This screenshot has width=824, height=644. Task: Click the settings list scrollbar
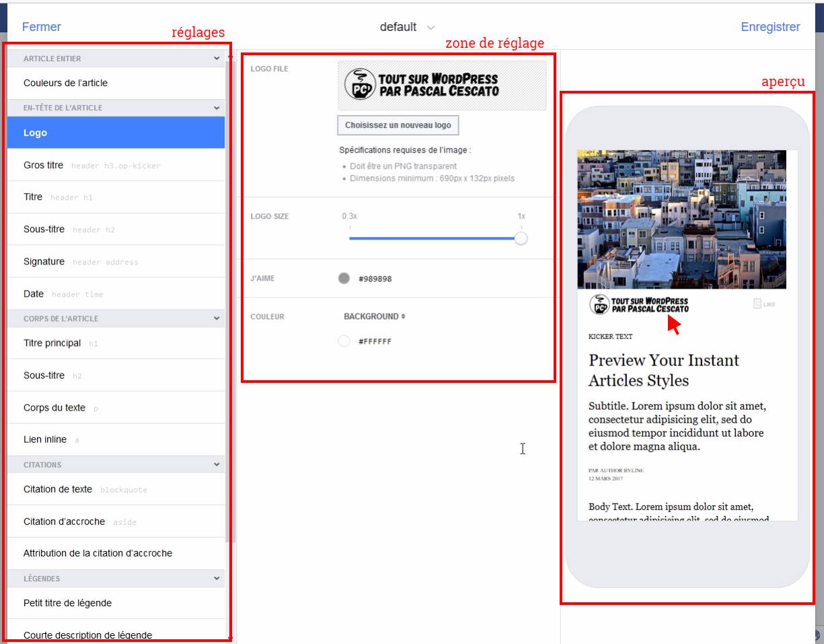pos(230,303)
